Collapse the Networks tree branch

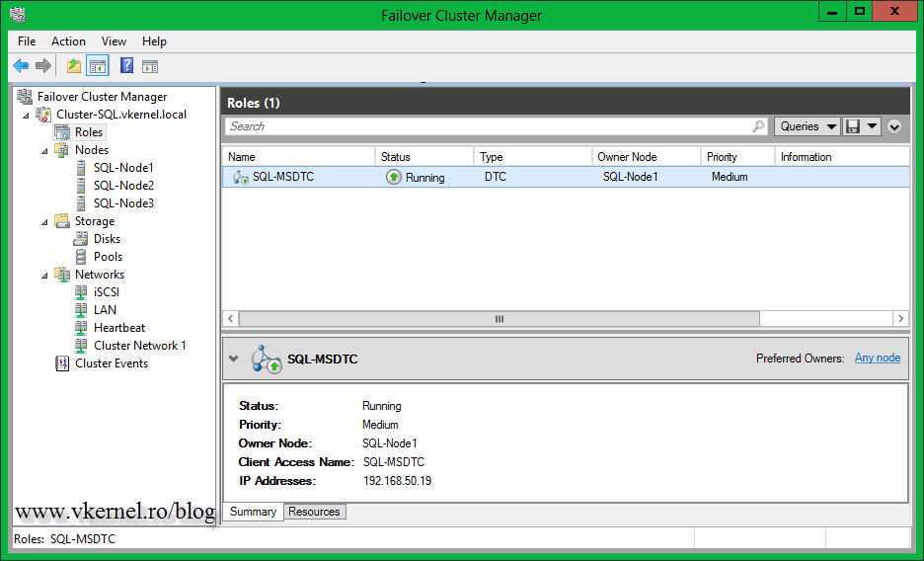(x=44, y=276)
